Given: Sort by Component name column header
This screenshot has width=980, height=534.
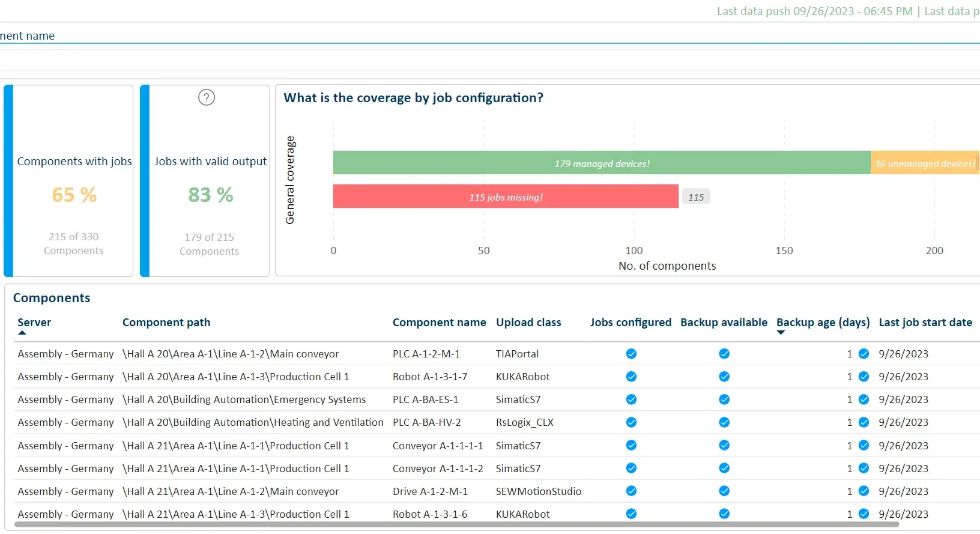Looking at the screenshot, I should [440, 323].
